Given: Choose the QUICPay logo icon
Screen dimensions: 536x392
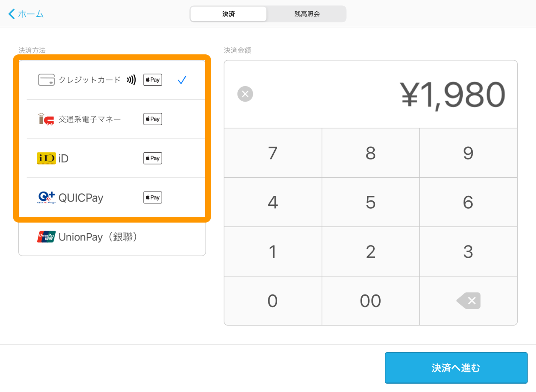Looking at the screenshot, I should [46, 197].
